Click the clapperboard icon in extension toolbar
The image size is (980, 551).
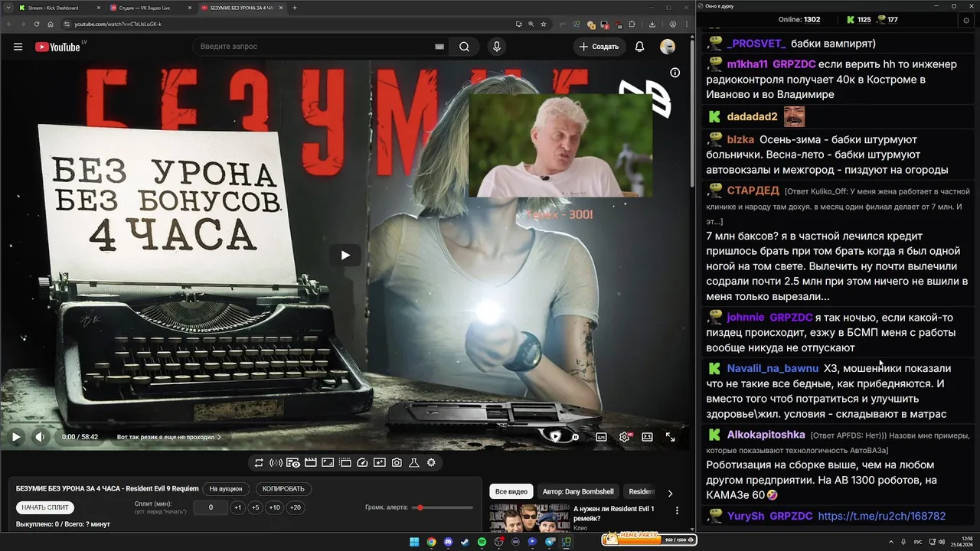310,462
